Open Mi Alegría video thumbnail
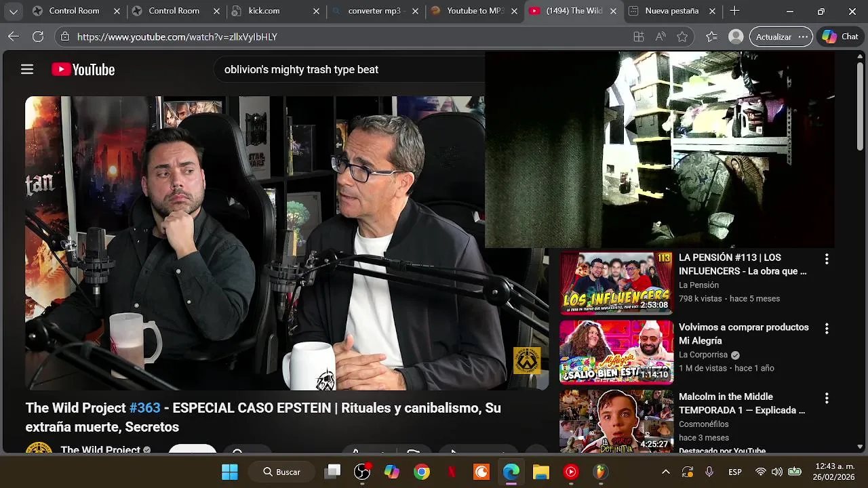This screenshot has height=488, width=868. 616,352
